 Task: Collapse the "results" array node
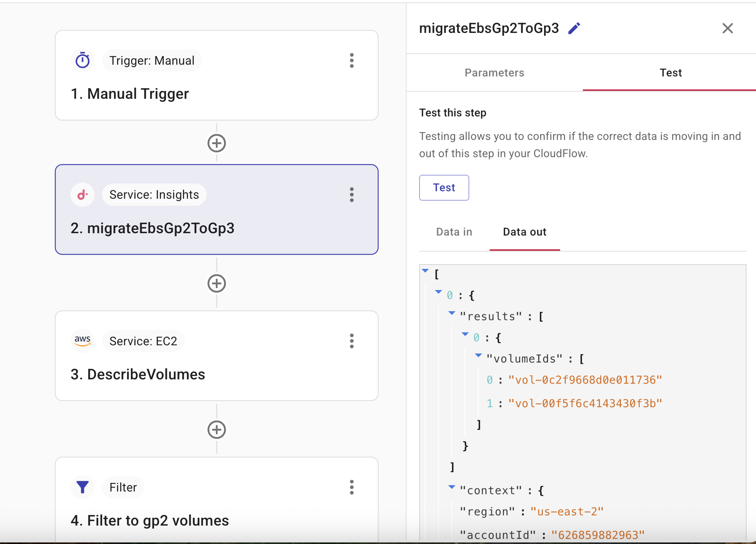pyautogui.click(x=452, y=313)
